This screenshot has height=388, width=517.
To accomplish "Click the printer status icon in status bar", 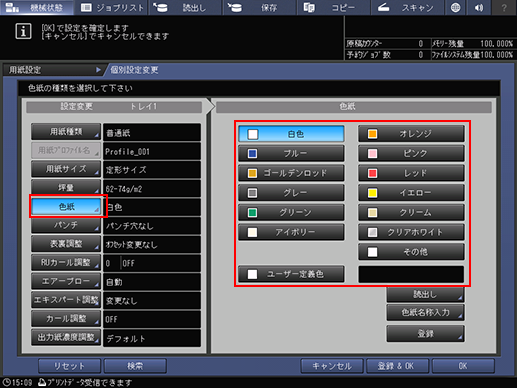I will (x=42, y=382).
